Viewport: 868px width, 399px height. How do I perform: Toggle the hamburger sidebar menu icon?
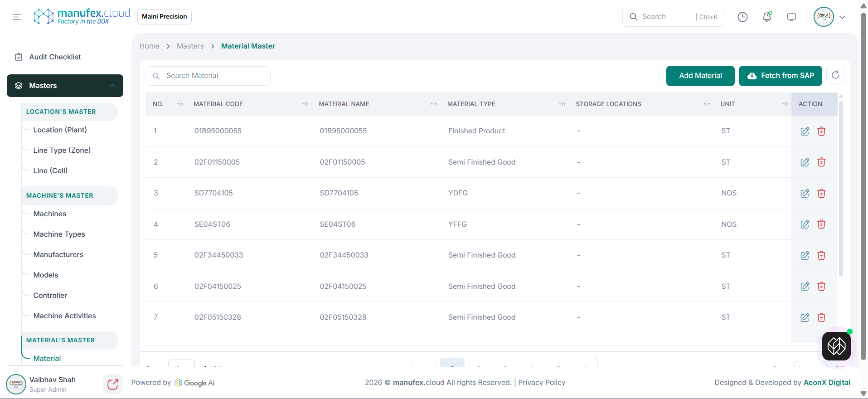click(x=17, y=17)
